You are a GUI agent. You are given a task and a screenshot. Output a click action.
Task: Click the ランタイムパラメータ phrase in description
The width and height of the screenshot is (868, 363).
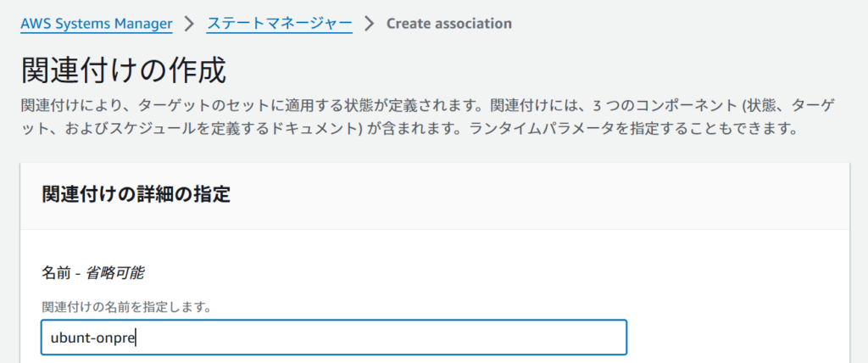[529, 131]
